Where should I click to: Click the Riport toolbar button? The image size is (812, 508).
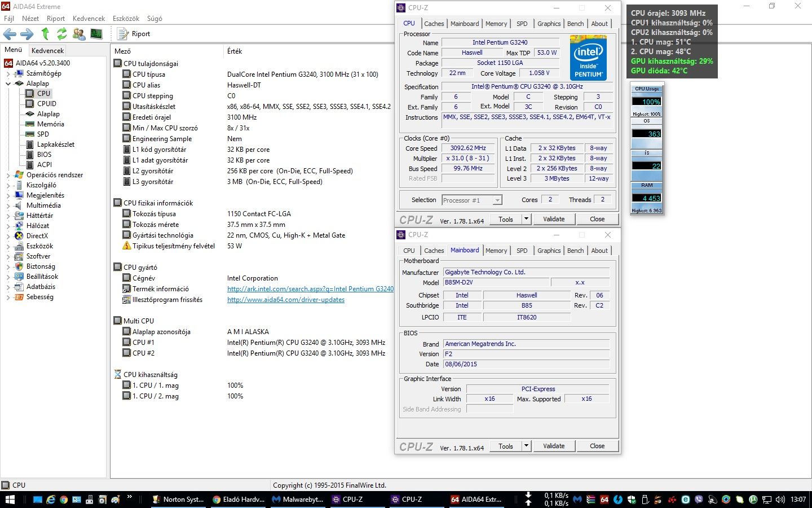pos(134,34)
